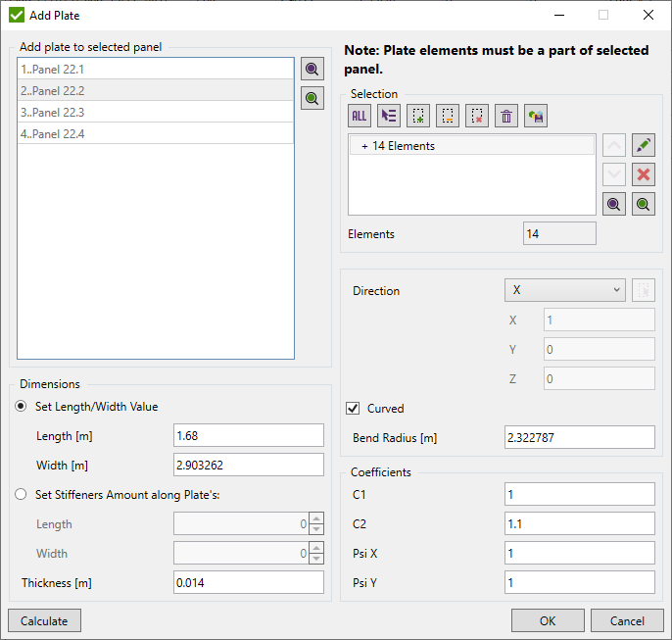Select 4..Panel 22.4 in the list
The height and width of the screenshot is (640, 672).
(156, 133)
